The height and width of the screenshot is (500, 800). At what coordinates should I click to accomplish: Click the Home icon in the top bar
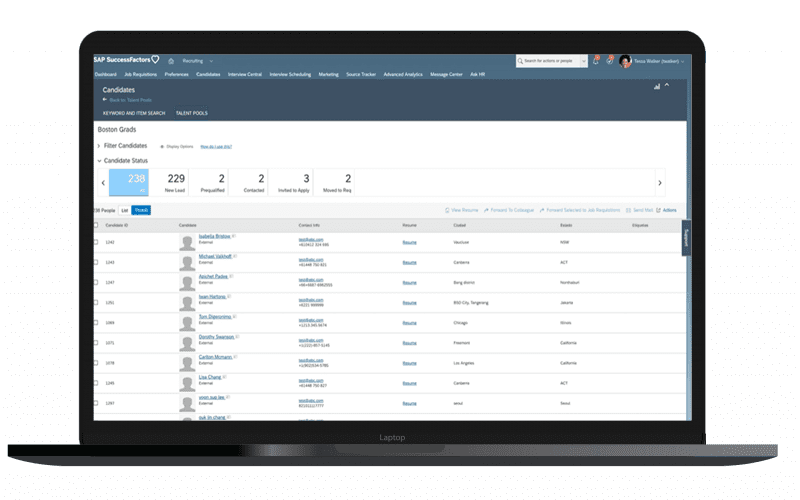coord(171,61)
